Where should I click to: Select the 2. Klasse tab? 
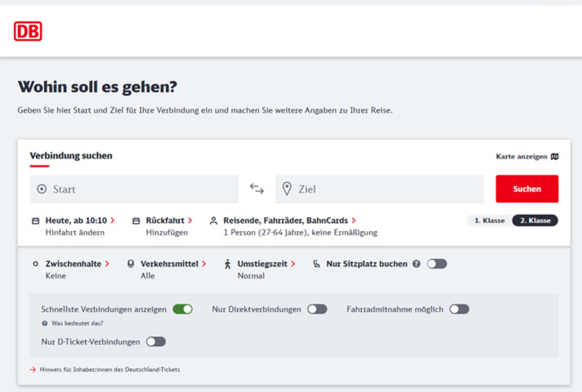click(x=536, y=220)
